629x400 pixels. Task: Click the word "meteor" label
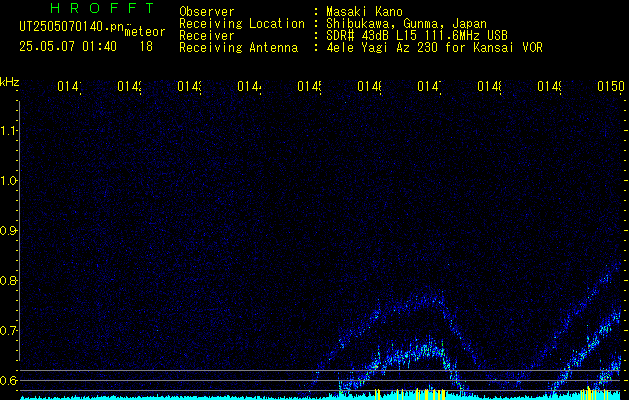tap(145, 32)
